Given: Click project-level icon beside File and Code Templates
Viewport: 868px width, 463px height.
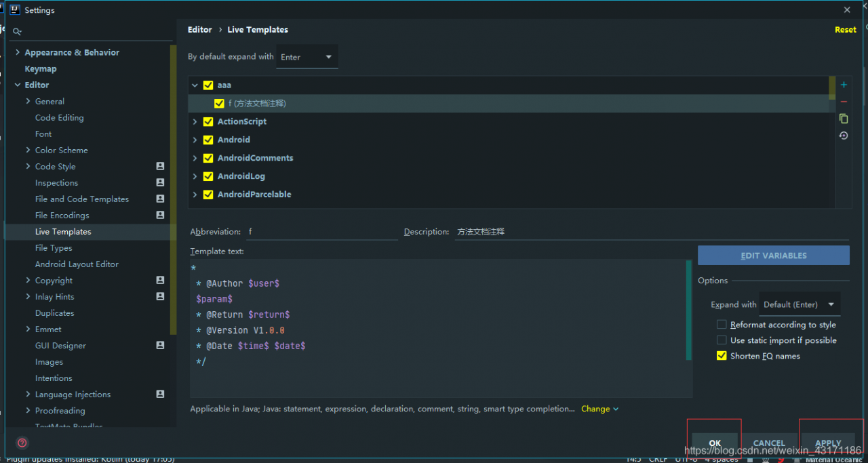Looking at the screenshot, I should click(x=160, y=199).
